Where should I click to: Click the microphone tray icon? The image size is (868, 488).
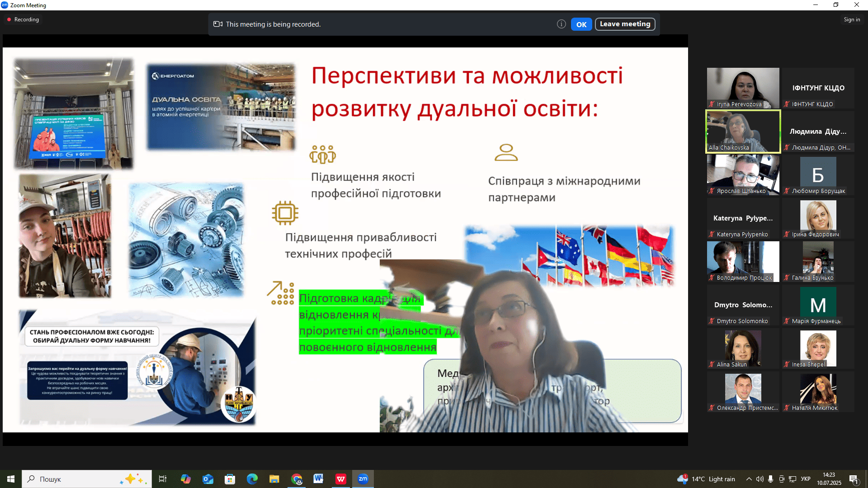pyautogui.click(x=770, y=479)
